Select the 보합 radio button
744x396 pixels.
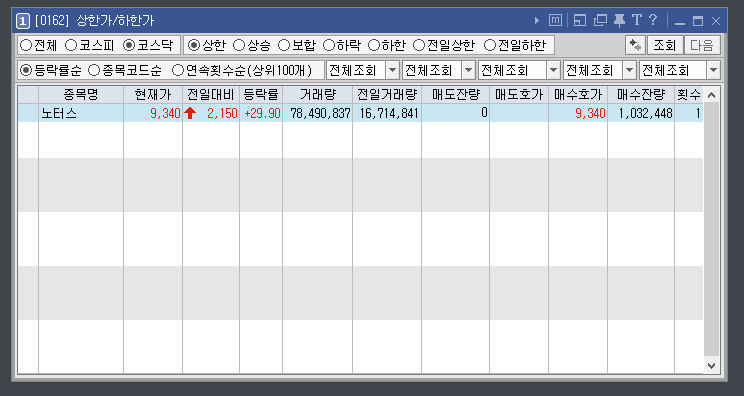click(x=284, y=46)
